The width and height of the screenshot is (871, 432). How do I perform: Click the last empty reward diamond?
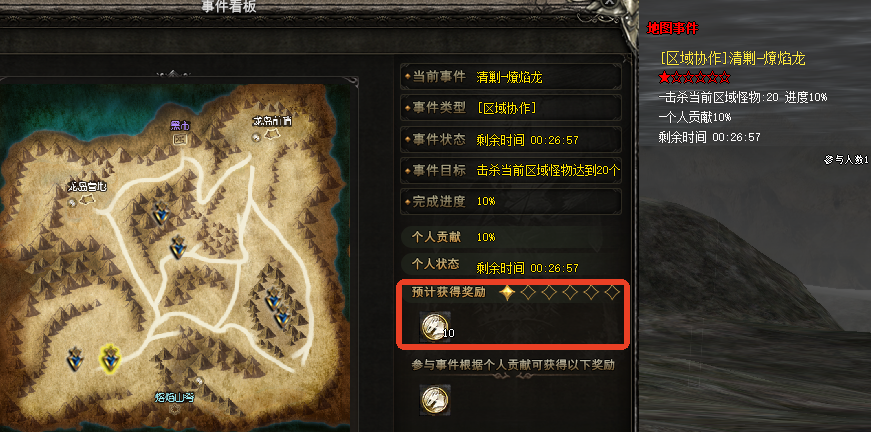coord(612,293)
